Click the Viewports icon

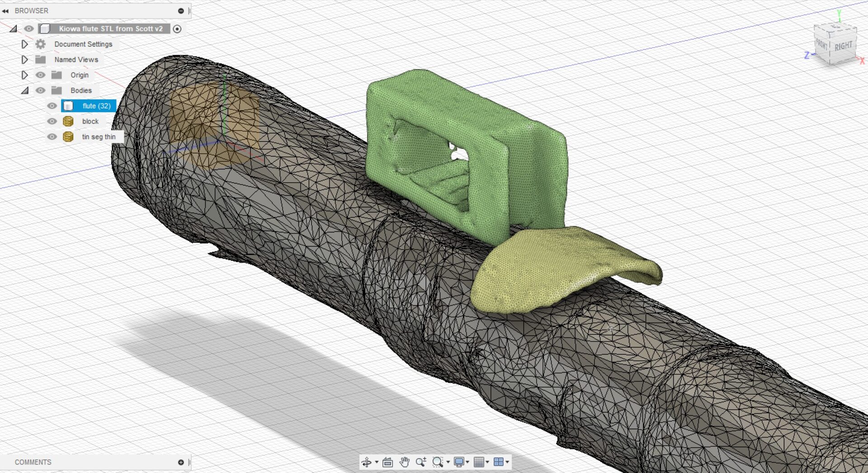tap(498, 462)
